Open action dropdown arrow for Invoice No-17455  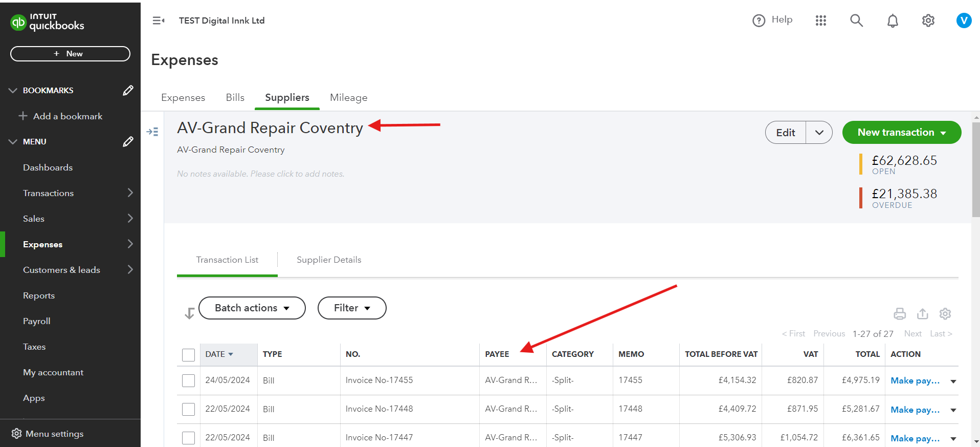pyautogui.click(x=953, y=381)
